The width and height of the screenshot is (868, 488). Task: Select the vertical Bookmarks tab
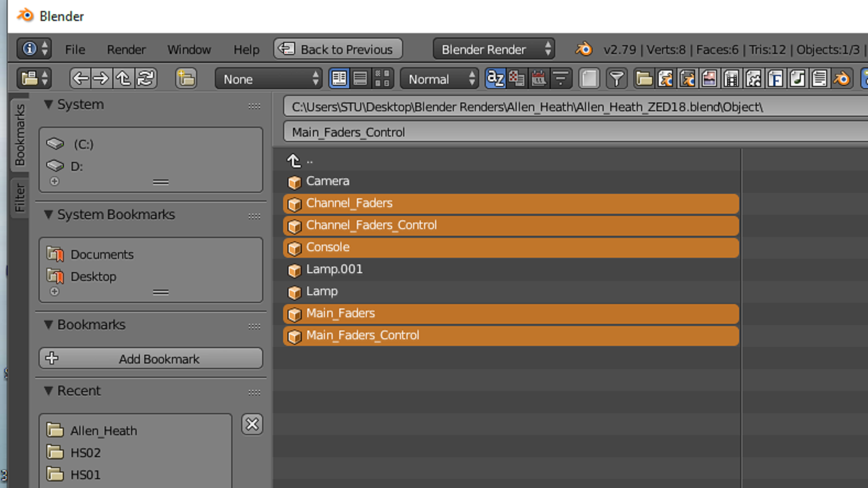(x=20, y=135)
